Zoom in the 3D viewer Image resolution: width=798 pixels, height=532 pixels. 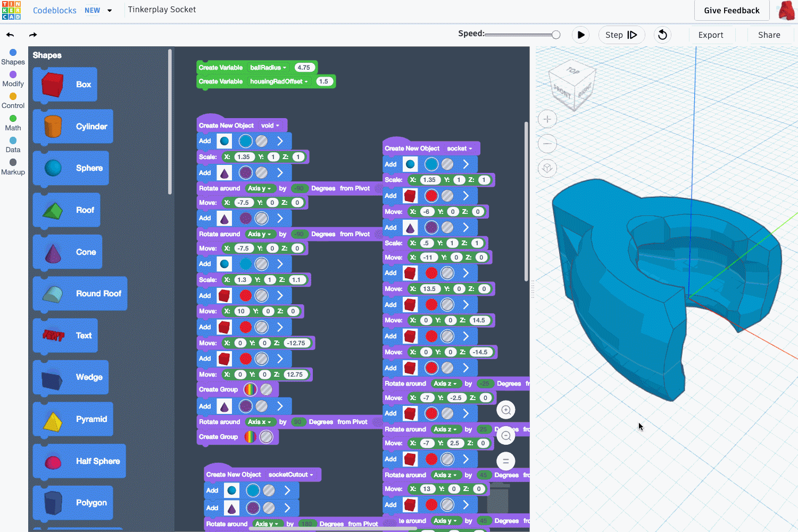click(x=547, y=119)
